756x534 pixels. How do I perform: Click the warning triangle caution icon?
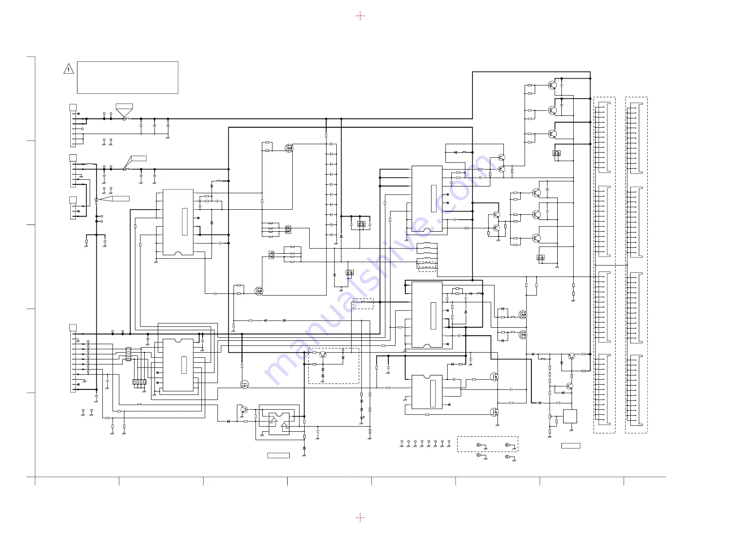point(69,68)
